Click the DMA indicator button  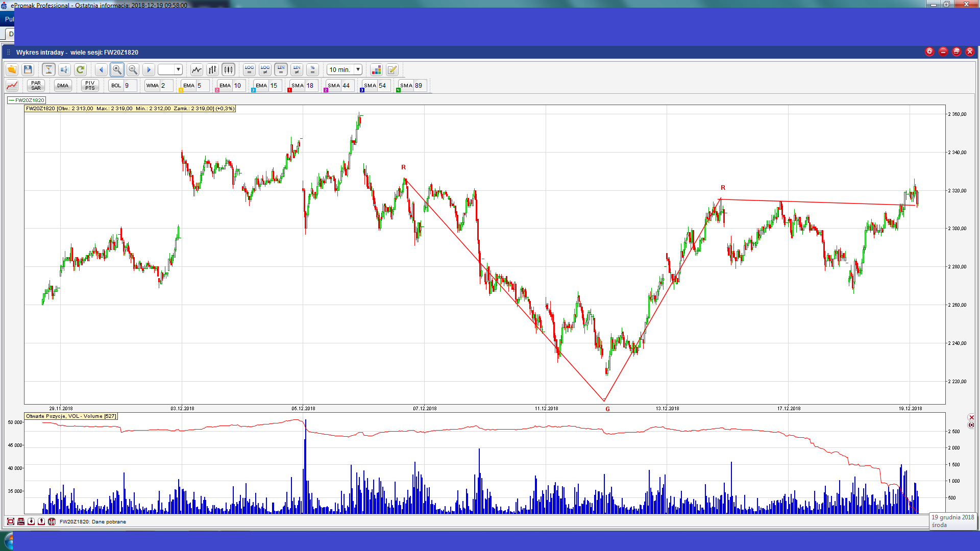(x=63, y=86)
